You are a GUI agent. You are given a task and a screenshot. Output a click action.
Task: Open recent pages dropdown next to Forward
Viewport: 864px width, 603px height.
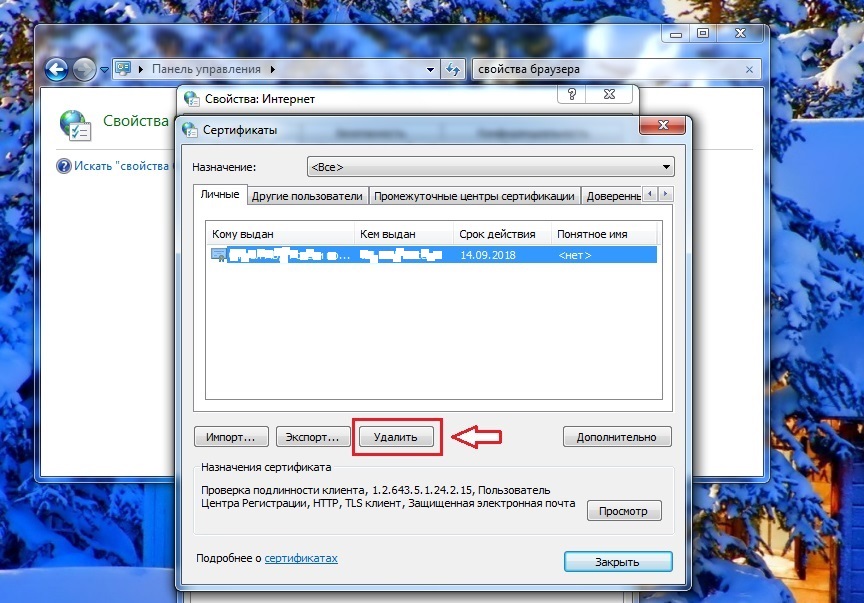103,69
